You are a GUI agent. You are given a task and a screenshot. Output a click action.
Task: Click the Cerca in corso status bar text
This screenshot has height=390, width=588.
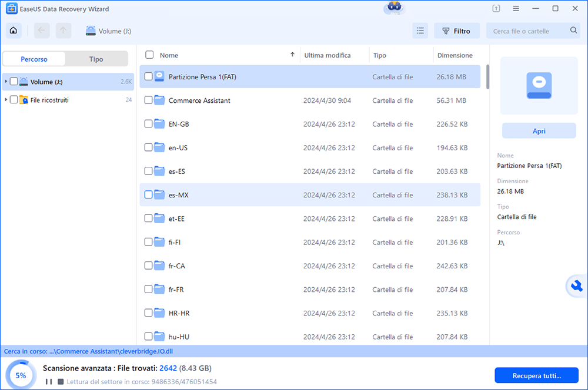tap(89, 351)
